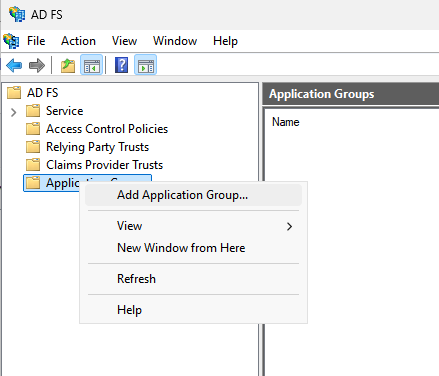Click the Claims Provider Trusts folder icon
Viewport: 439px width, 376px height.
click(33, 165)
